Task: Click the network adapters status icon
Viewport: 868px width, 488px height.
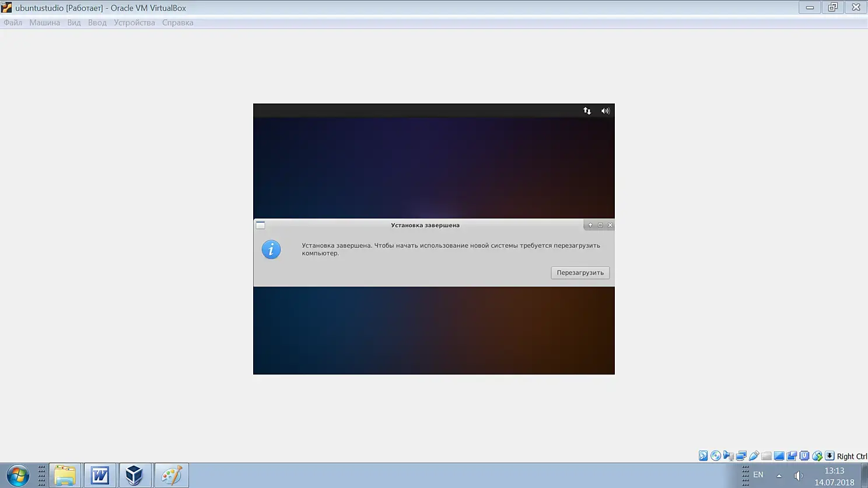Action: coord(741,456)
